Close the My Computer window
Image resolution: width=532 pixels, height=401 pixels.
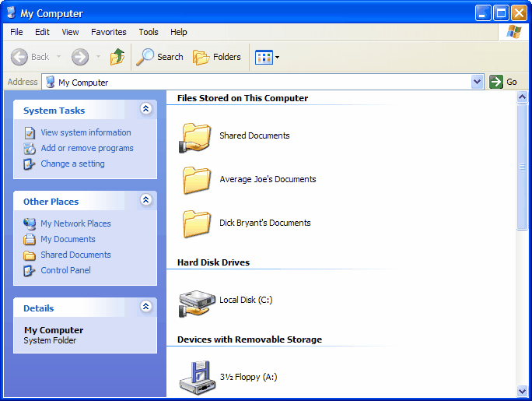point(519,13)
